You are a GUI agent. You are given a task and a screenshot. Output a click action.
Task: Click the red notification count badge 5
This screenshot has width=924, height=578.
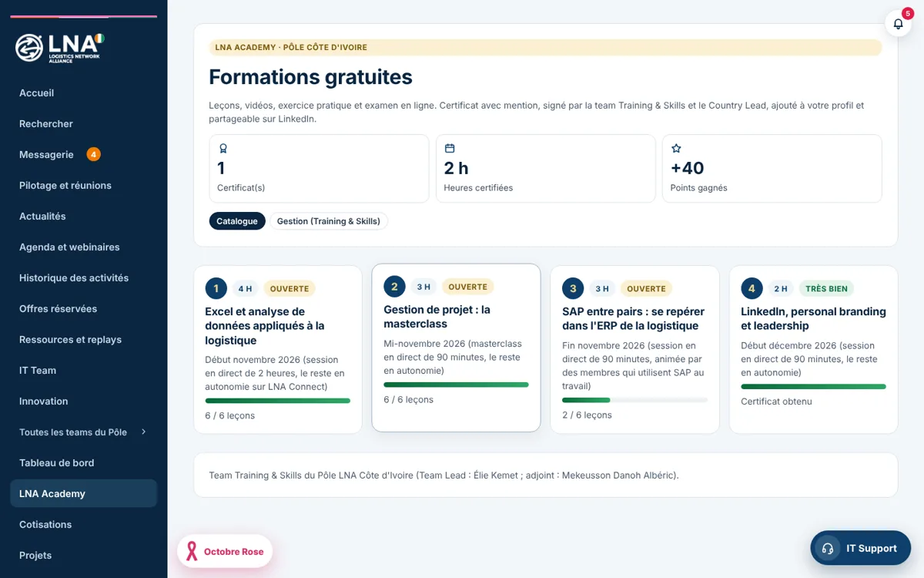point(907,13)
